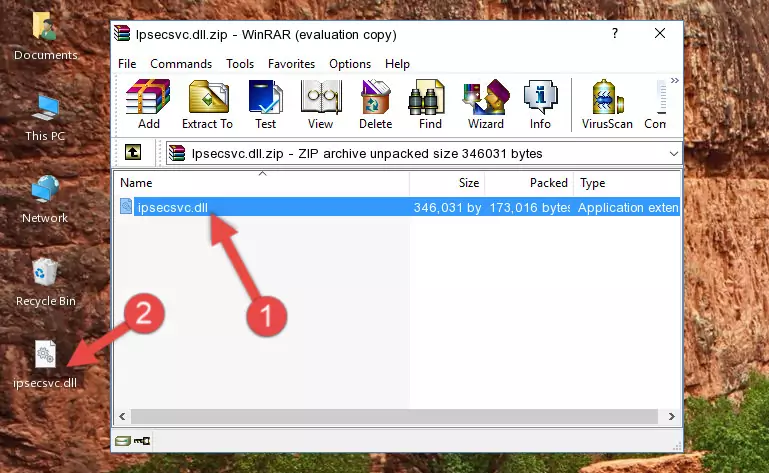Sort by the Type column header

[627, 183]
